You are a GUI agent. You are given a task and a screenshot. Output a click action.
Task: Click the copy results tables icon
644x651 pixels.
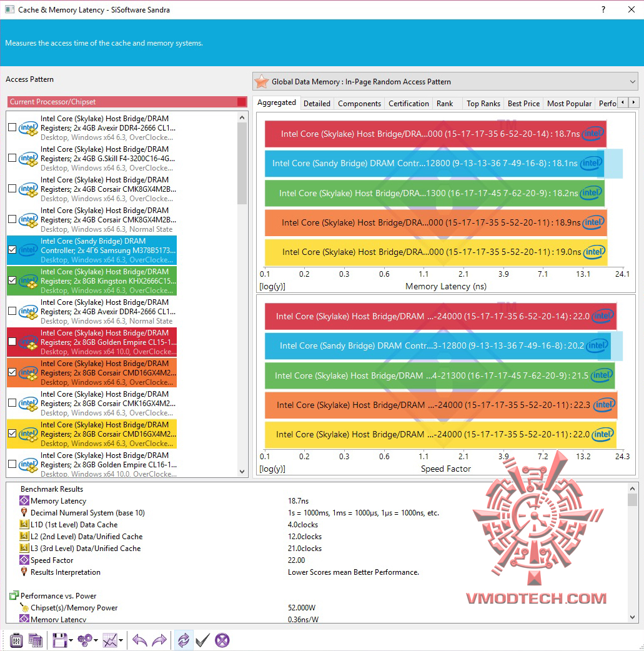[36, 640]
